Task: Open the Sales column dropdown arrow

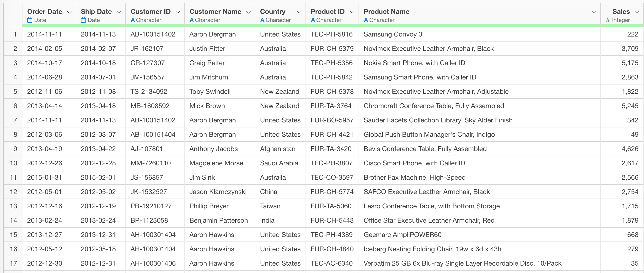Action: [637, 12]
